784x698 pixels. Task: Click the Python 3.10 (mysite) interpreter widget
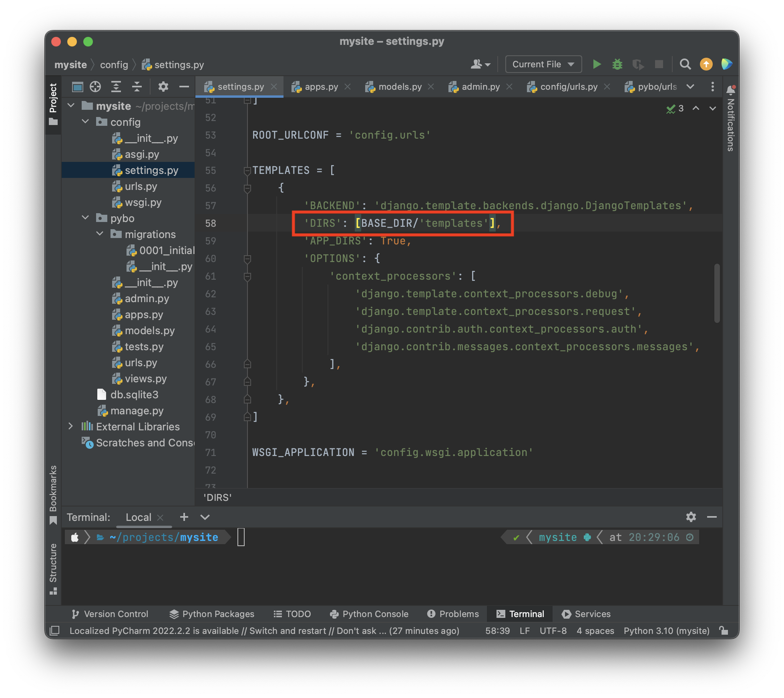[666, 631]
